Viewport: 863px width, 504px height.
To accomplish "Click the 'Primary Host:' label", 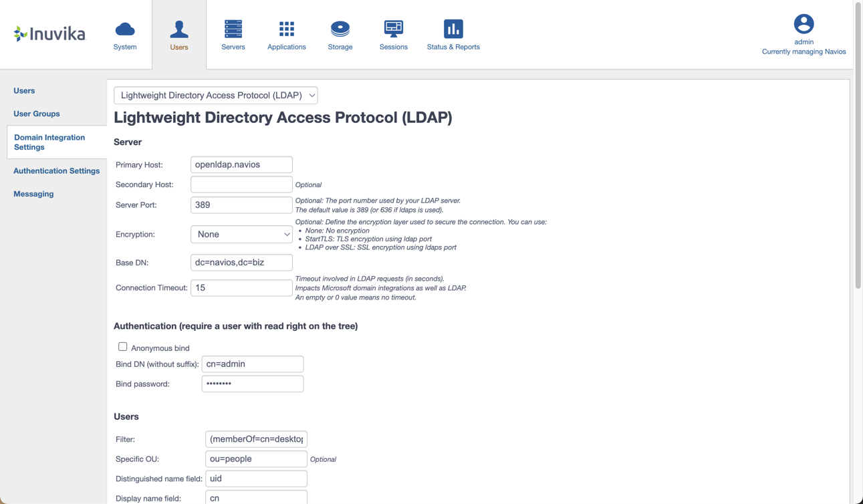I will [139, 165].
